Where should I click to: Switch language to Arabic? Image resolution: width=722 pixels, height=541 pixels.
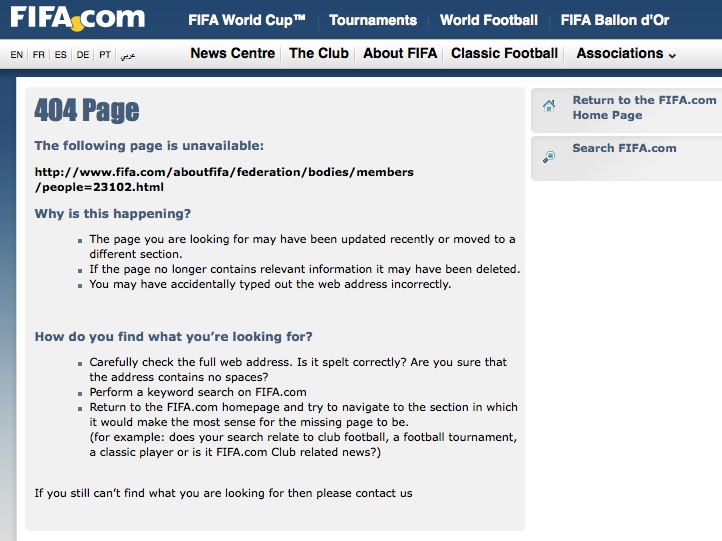(128, 56)
